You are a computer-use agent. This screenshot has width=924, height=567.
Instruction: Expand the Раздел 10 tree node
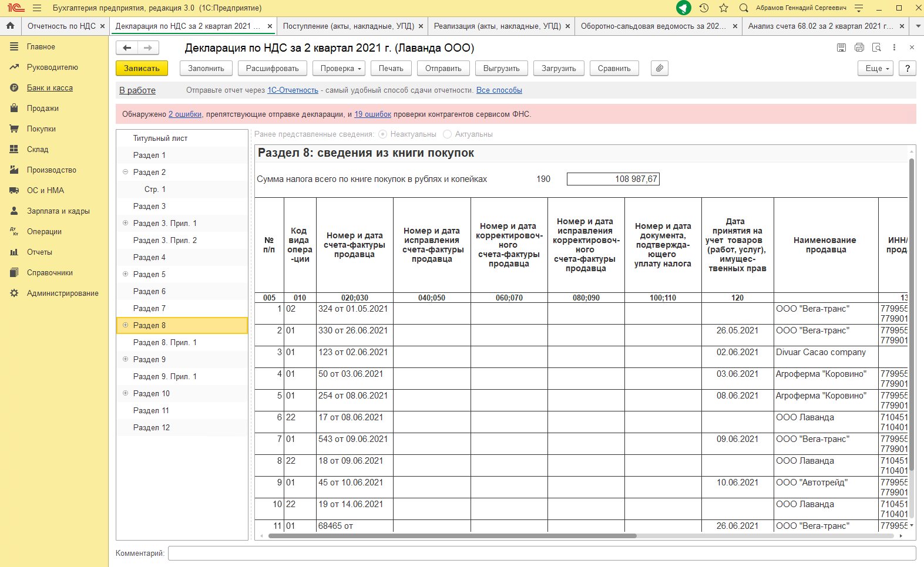(x=125, y=393)
